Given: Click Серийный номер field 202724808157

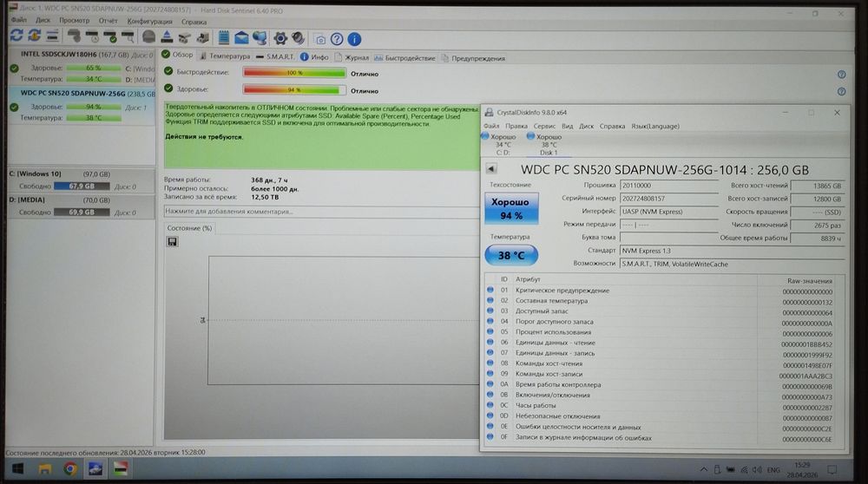Looking at the screenshot, I should tap(668, 199).
